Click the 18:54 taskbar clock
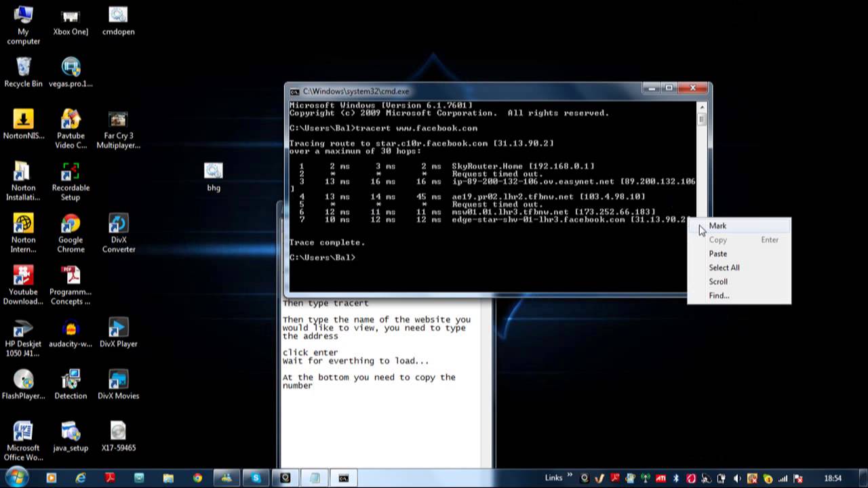Screen dimensions: 868x488 click(x=833, y=479)
